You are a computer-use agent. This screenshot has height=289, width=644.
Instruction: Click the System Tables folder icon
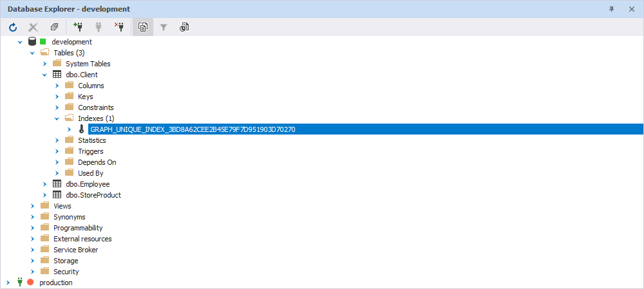[57, 64]
